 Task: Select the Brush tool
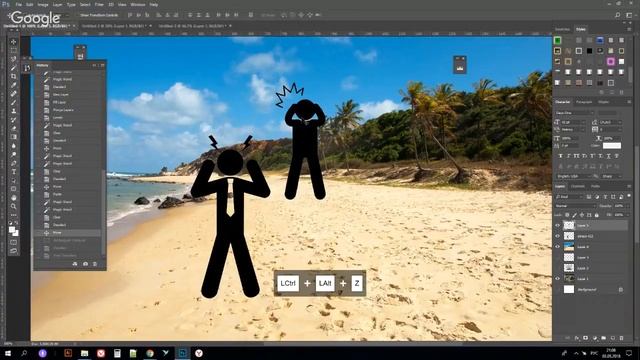[x=13, y=102]
